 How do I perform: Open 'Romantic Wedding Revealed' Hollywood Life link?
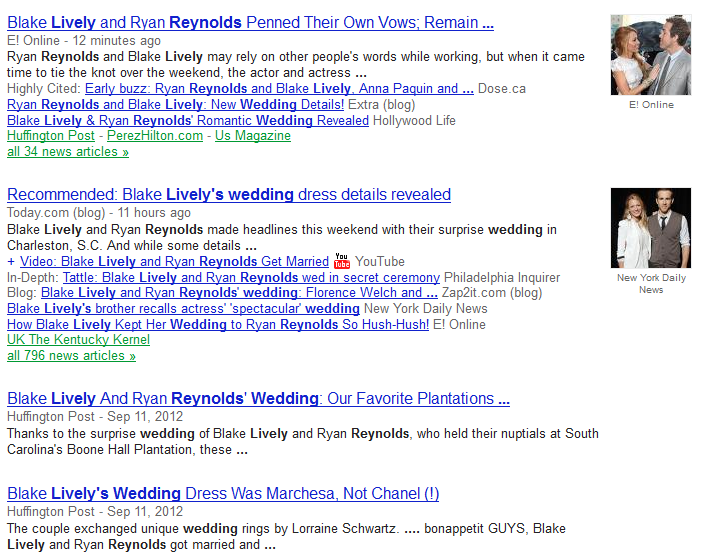coord(188,121)
